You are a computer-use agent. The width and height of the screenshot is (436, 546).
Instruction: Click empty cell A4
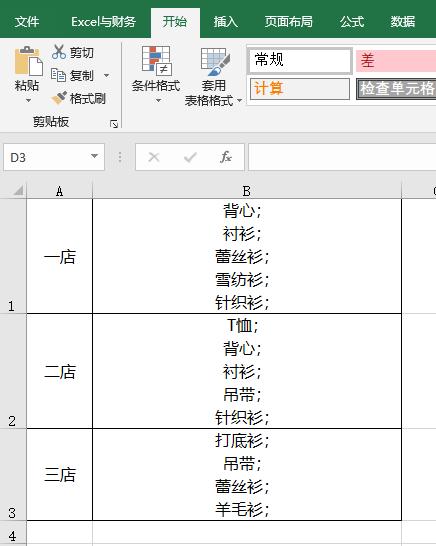60,532
